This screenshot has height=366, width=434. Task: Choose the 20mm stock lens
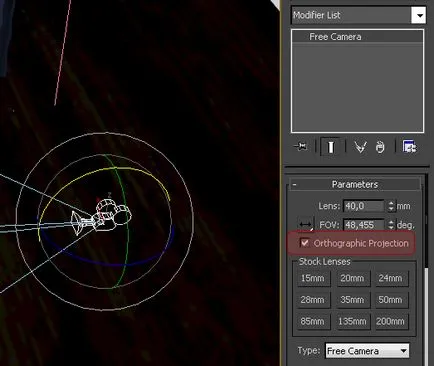(x=352, y=278)
